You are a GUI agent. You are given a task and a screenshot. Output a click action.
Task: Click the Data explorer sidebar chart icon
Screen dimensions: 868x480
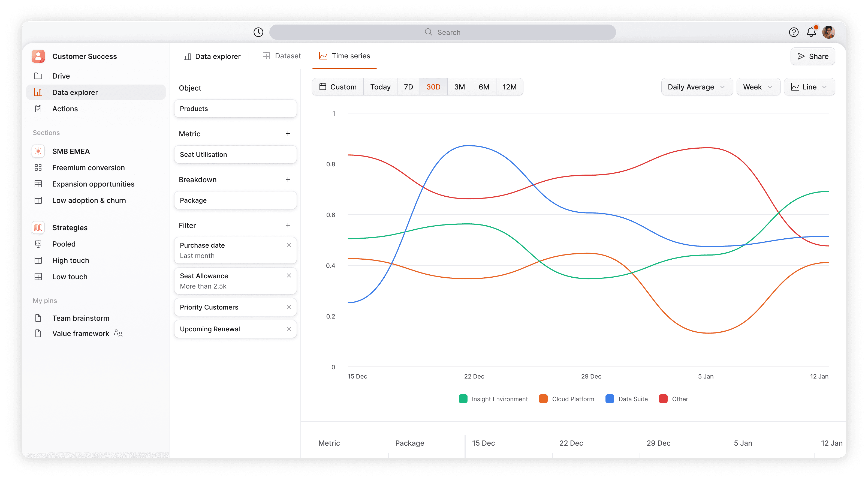pos(38,92)
